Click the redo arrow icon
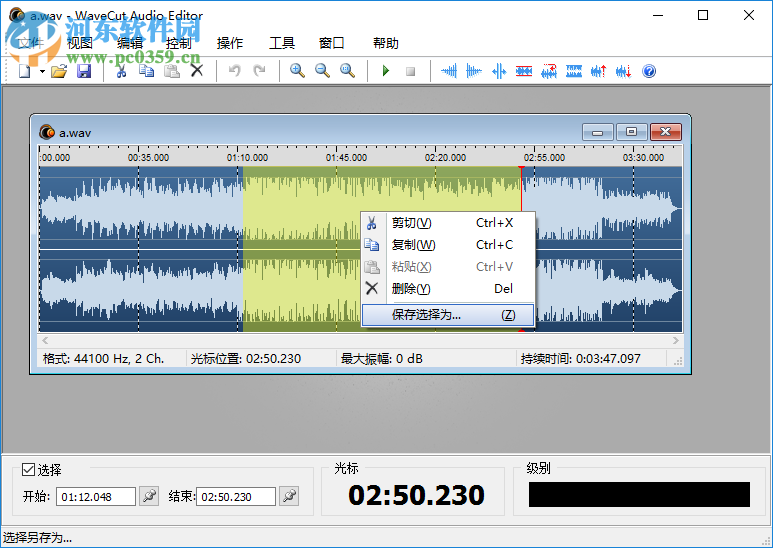The height and width of the screenshot is (548, 773). [x=259, y=71]
